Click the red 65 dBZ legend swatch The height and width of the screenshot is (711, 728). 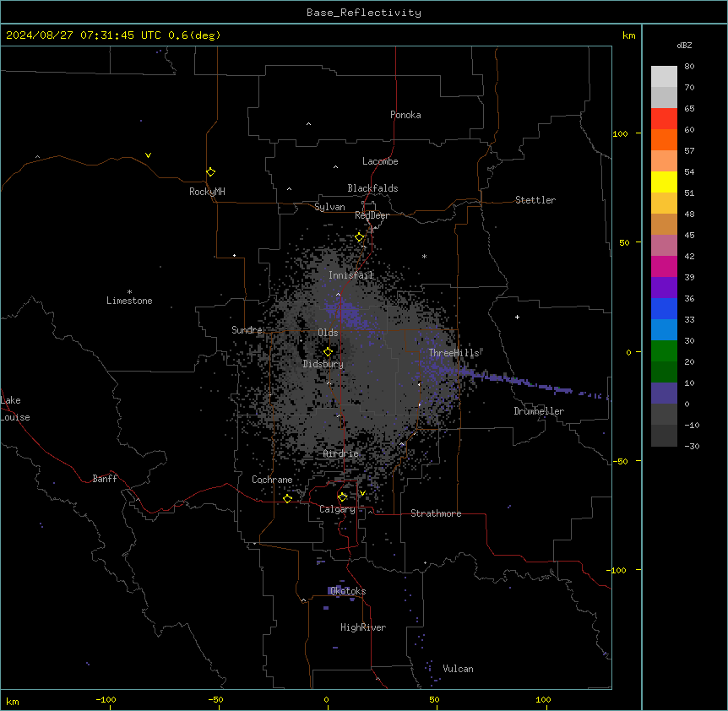click(x=664, y=118)
